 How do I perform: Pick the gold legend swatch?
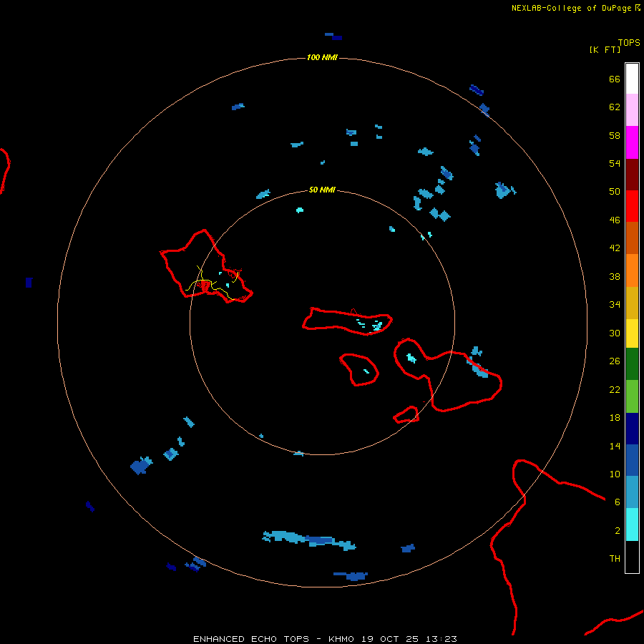(x=632, y=303)
